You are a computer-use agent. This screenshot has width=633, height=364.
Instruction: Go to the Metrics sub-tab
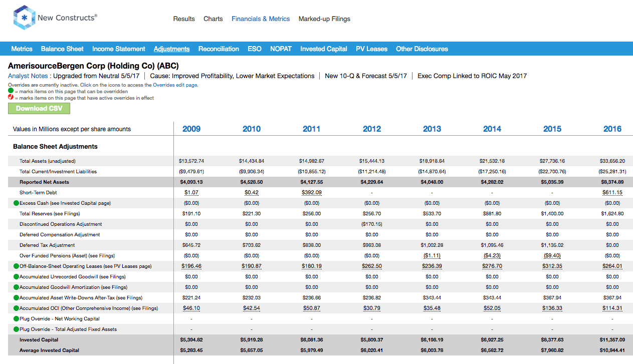[22, 49]
